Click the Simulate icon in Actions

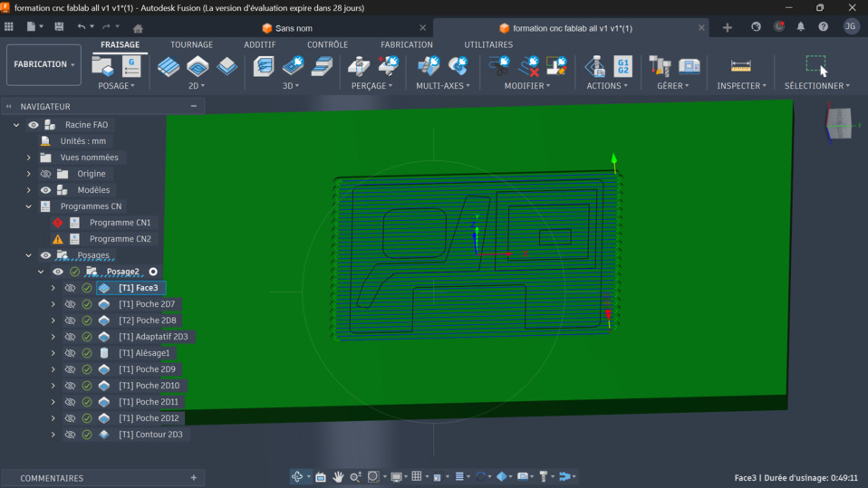coord(594,66)
